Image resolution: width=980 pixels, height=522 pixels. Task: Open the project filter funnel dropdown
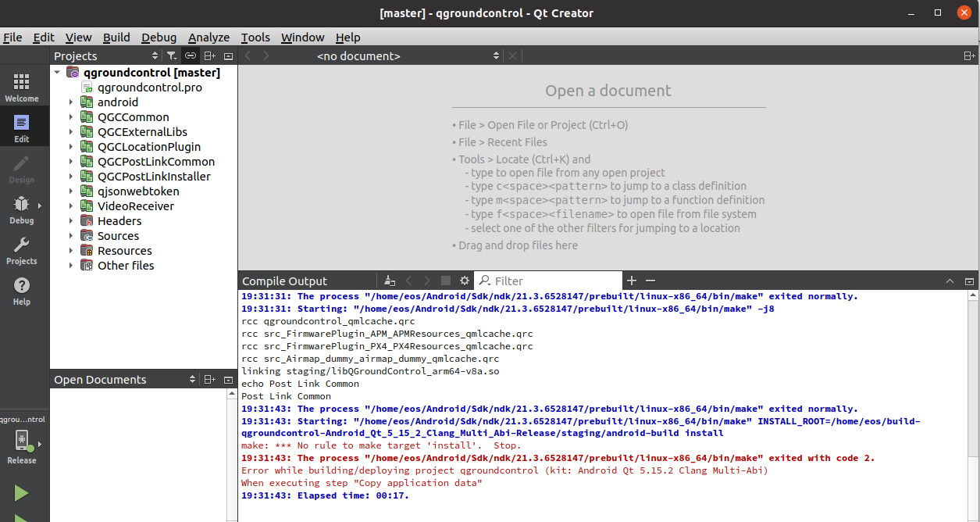point(172,55)
